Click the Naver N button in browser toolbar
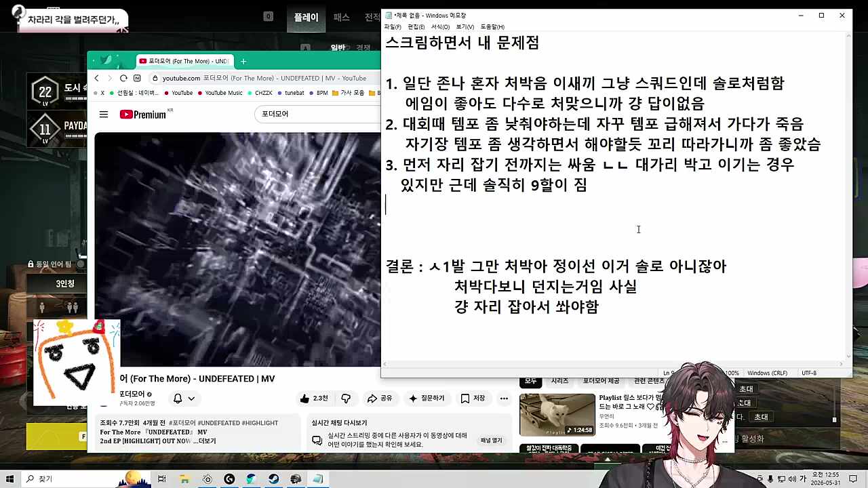 pyautogui.click(x=137, y=79)
